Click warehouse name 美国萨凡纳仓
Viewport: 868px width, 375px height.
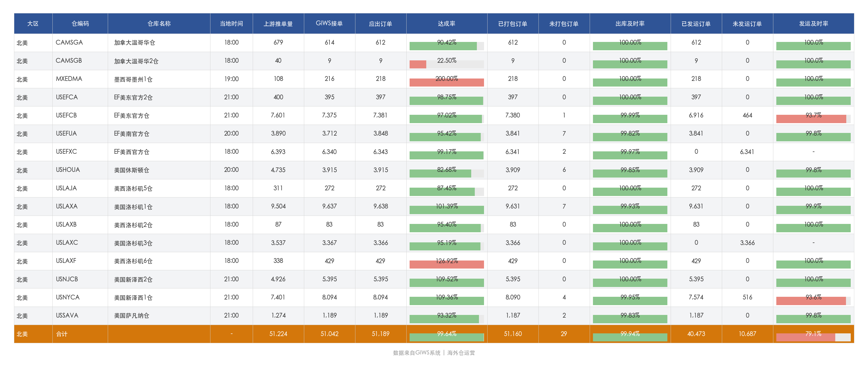(x=131, y=316)
